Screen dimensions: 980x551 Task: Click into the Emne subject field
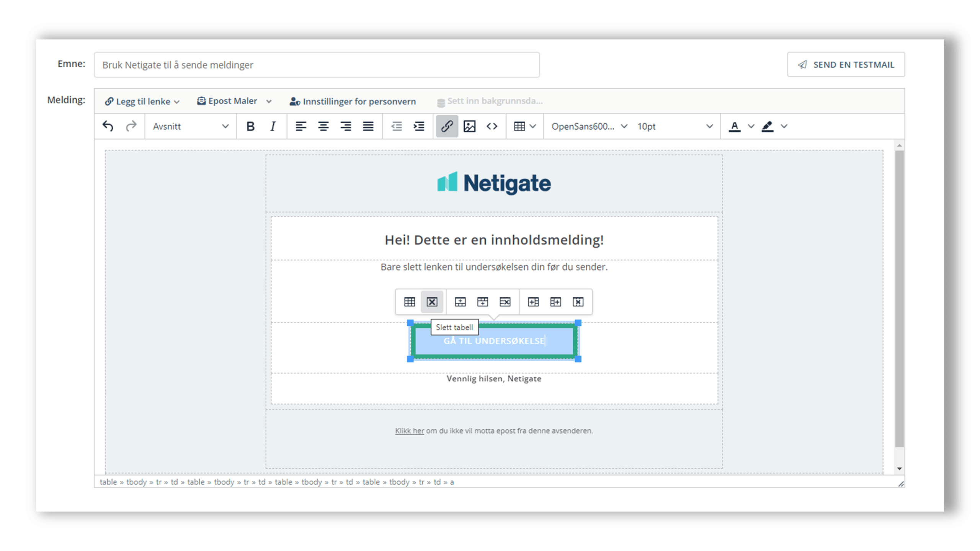pyautogui.click(x=317, y=65)
